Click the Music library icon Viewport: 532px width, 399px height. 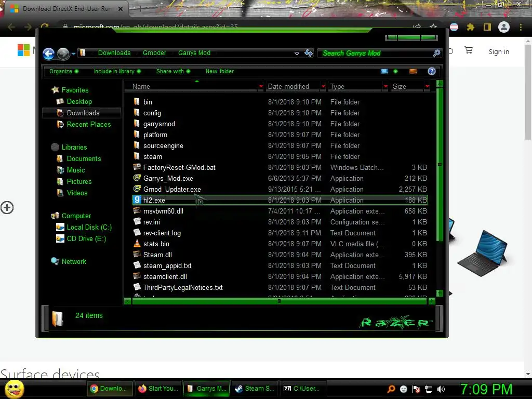pos(60,170)
